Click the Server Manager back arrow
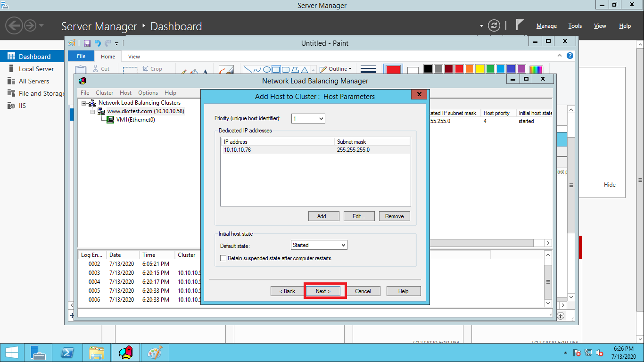 coord(15,25)
